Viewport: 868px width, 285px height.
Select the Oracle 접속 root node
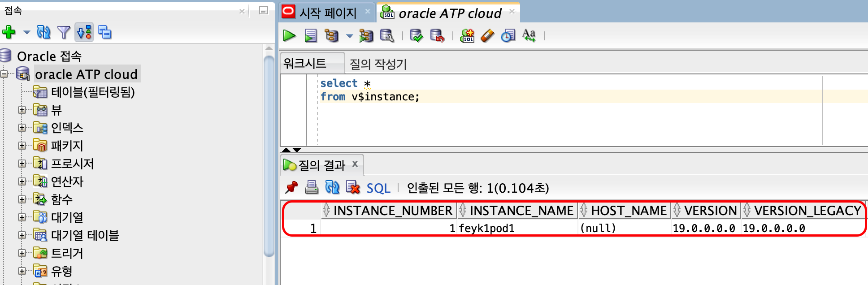(49, 56)
